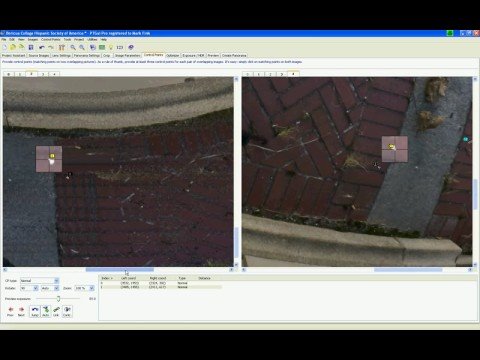Click the light bulb toolbar icon
The height and width of the screenshot is (360, 480).
coord(111,47)
